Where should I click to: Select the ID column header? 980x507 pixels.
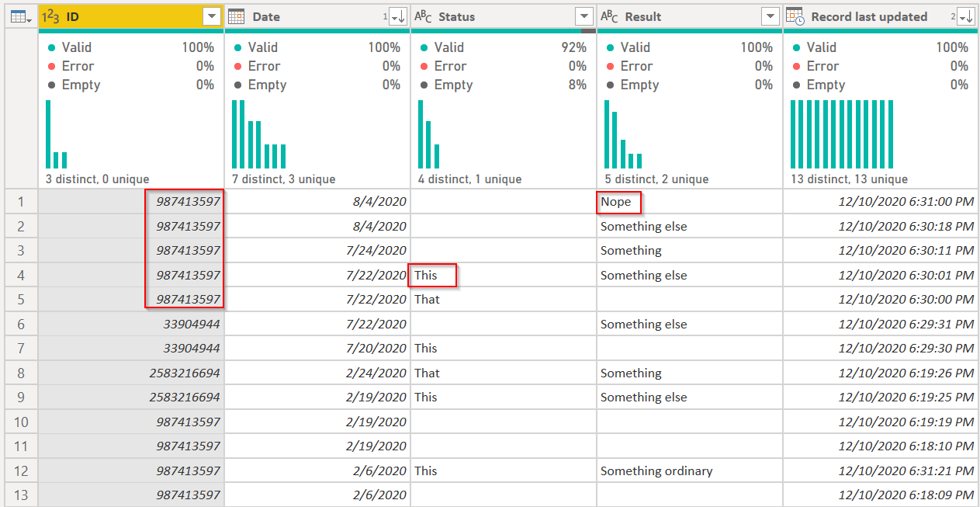point(131,16)
